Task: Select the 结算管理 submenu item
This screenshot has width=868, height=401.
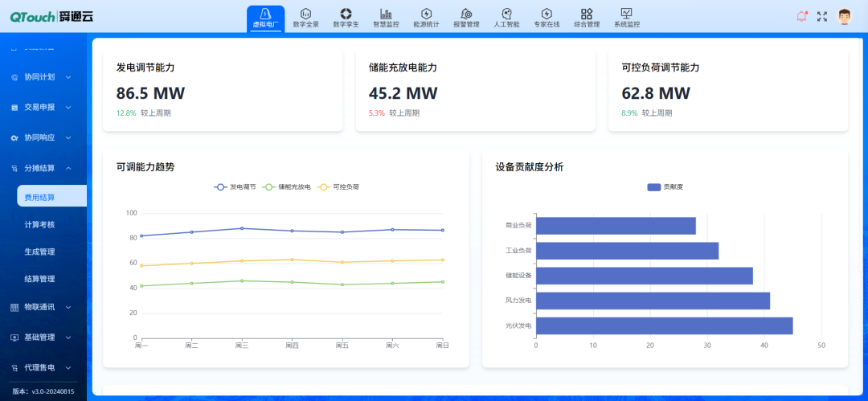Action: [40, 279]
